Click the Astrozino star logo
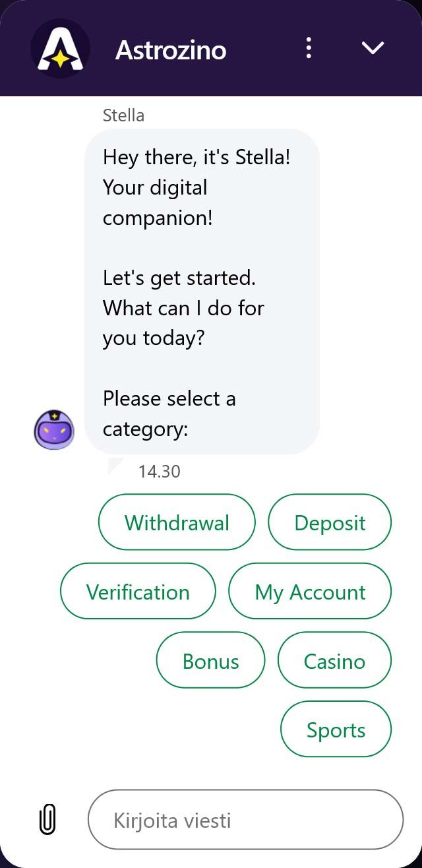 [60, 49]
